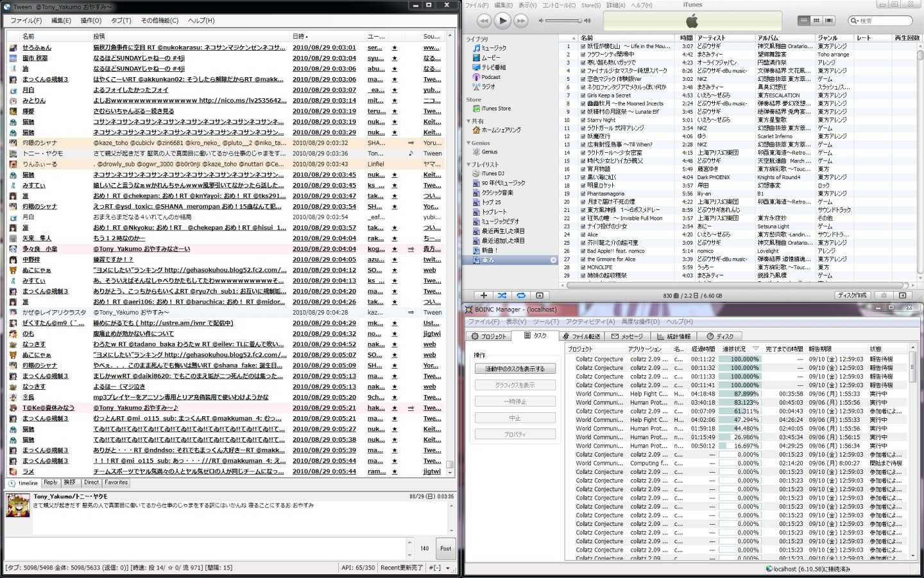Click the ディスク作成 button in iTunes
The height and width of the screenshot is (578, 924).
point(852,295)
